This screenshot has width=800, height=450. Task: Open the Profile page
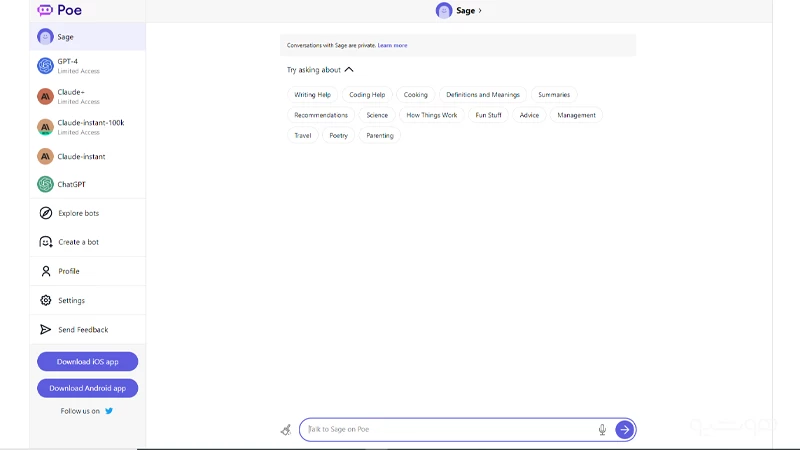coord(88,271)
